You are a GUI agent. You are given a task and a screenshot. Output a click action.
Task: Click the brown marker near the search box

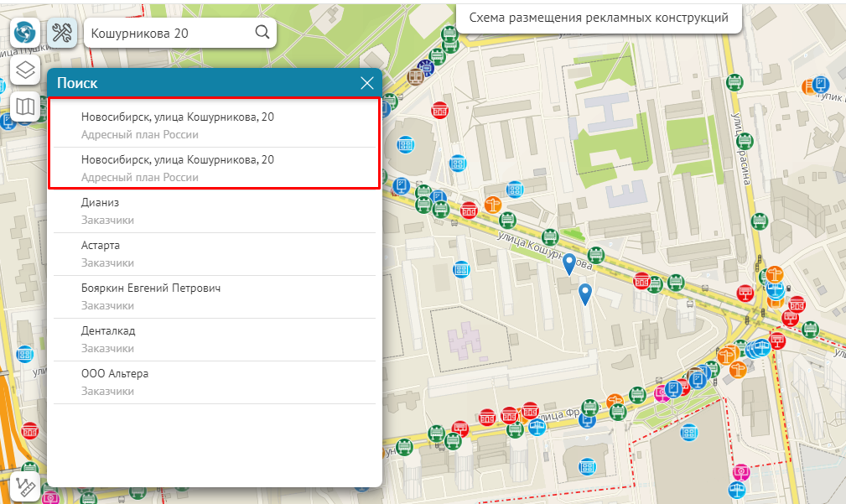[x=415, y=75]
